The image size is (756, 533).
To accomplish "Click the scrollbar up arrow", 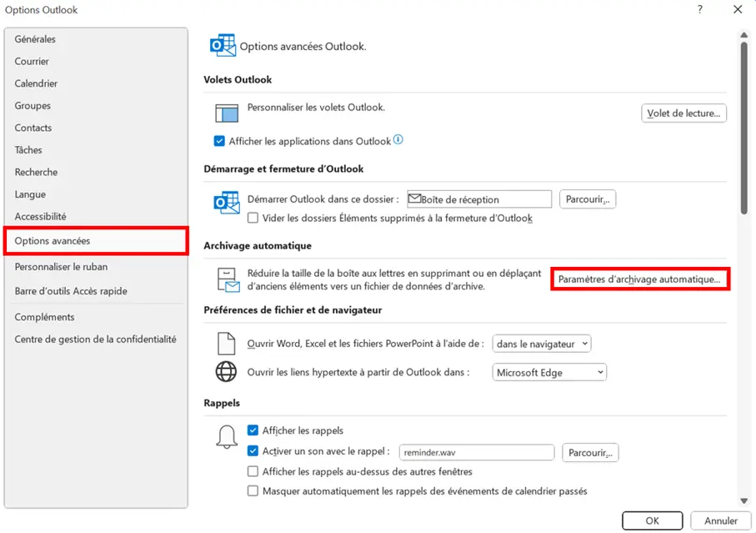I will [x=744, y=35].
